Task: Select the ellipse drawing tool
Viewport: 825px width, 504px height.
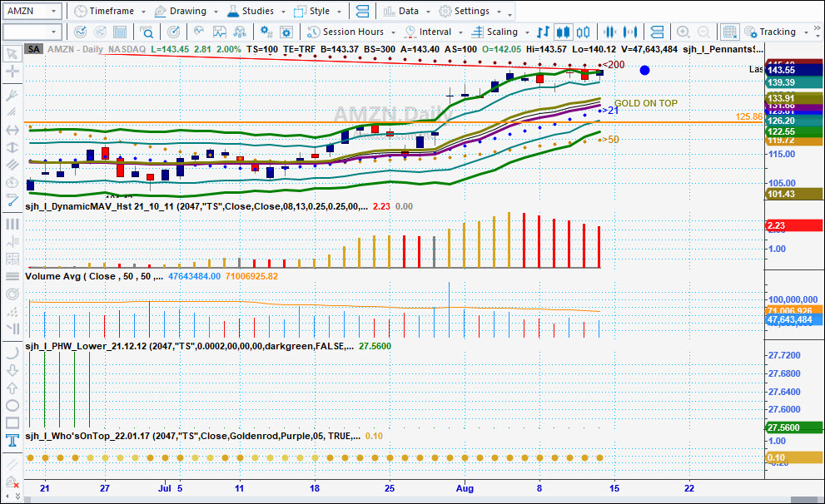Action: coord(12,405)
